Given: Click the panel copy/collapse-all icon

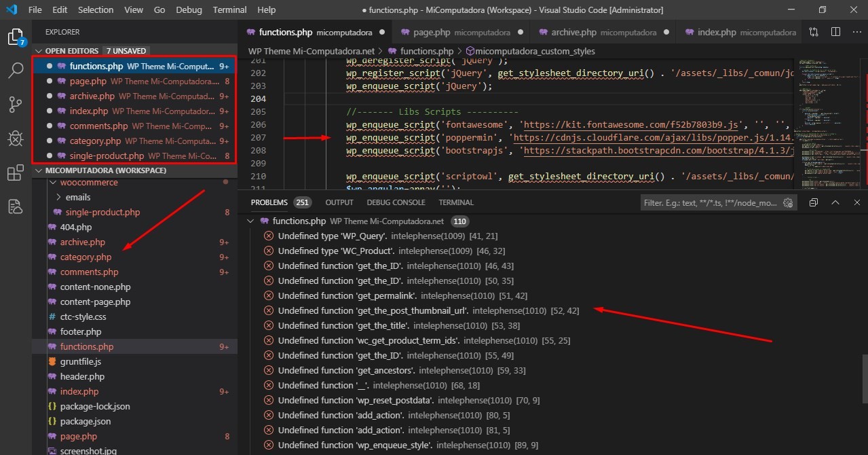Looking at the screenshot, I should (x=814, y=202).
